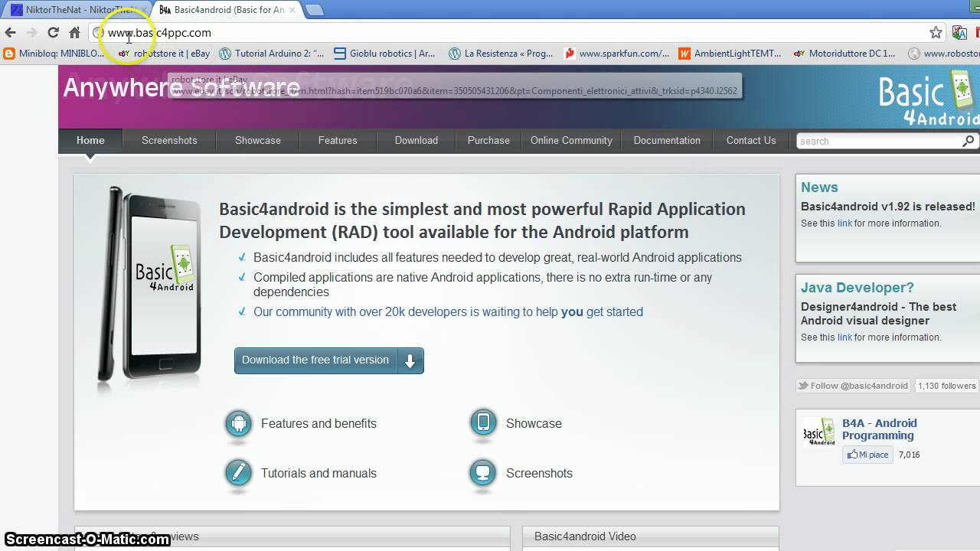Click the Basic4Android header logo

point(929,97)
